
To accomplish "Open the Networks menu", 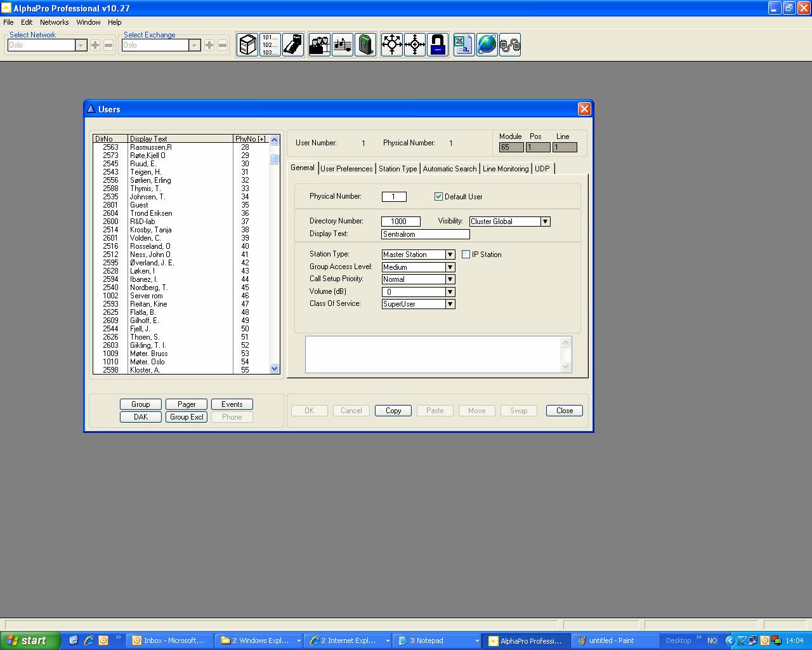I will click(x=54, y=22).
